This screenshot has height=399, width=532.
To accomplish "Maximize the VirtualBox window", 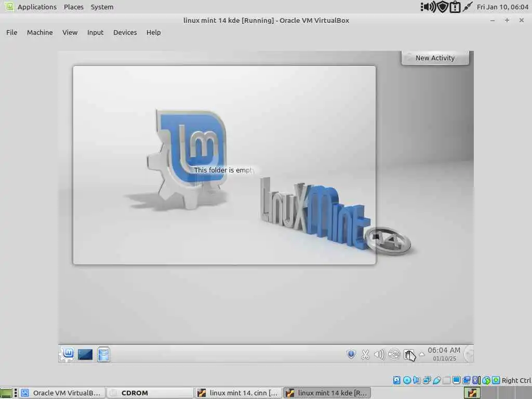I will (x=507, y=20).
